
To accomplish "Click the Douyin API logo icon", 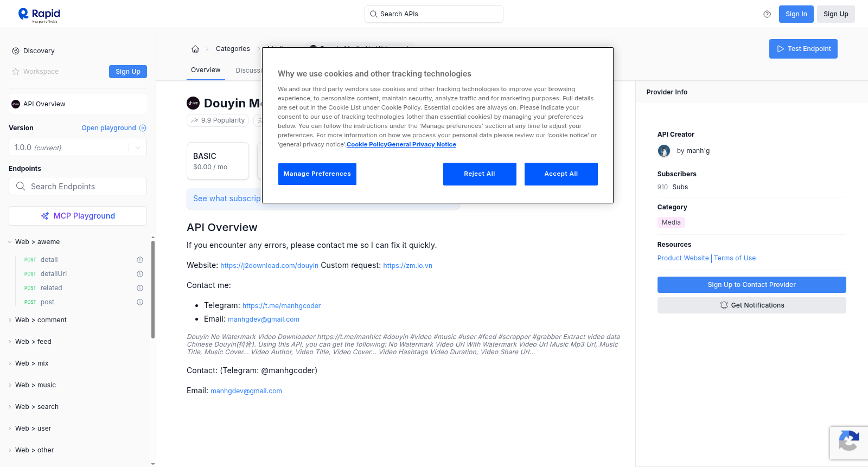I will [x=193, y=103].
